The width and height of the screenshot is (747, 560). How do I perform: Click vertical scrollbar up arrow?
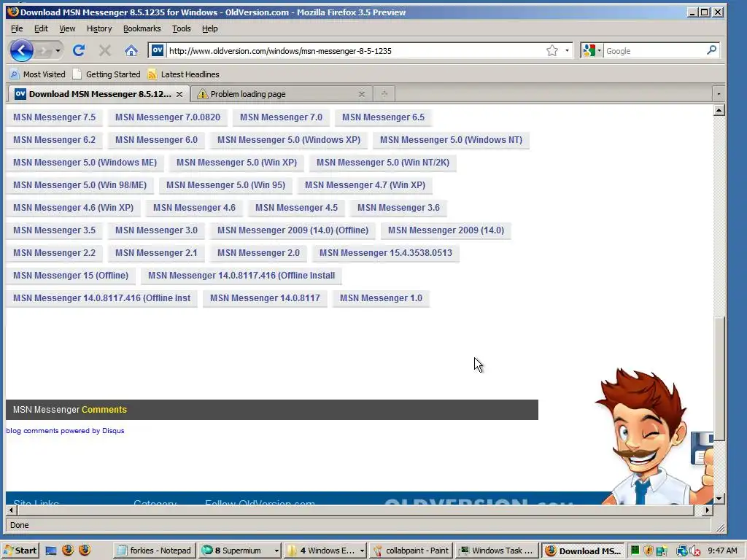point(719,111)
